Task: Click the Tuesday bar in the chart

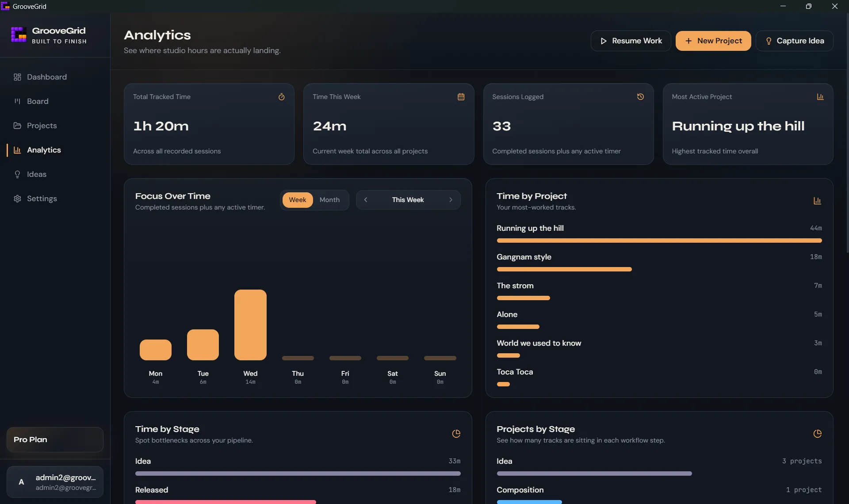Action: coord(203,345)
